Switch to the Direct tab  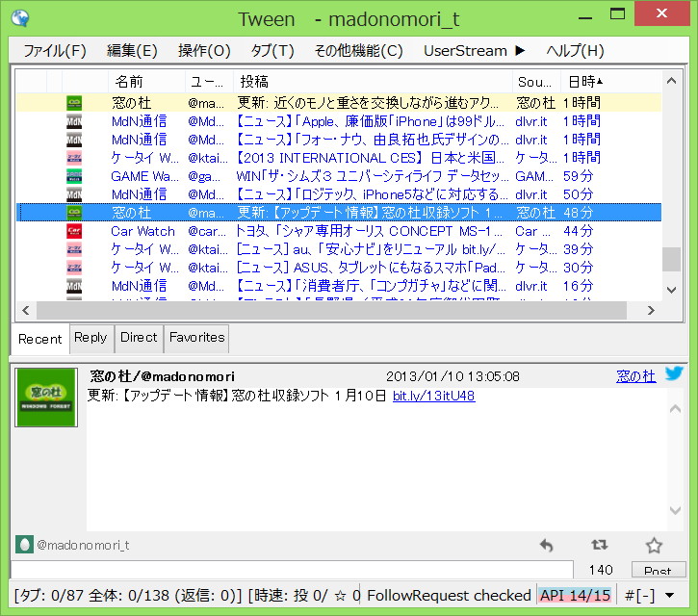139,338
